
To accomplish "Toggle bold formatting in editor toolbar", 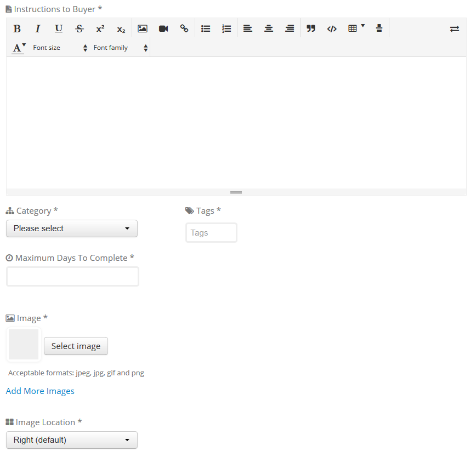I will pyautogui.click(x=17, y=29).
